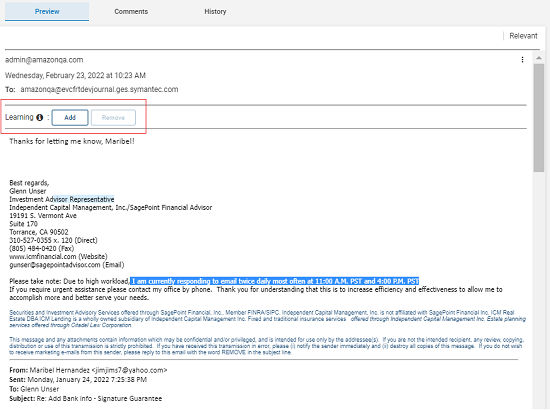Screen dimensions: 550x411
Task: Click the recipient amazonqa@evcfrtdevjournal address
Action: click(x=99, y=89)
